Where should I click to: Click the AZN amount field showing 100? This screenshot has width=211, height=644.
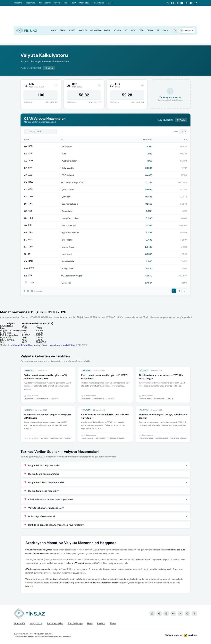pyautogui.click(x=41, y=95)
